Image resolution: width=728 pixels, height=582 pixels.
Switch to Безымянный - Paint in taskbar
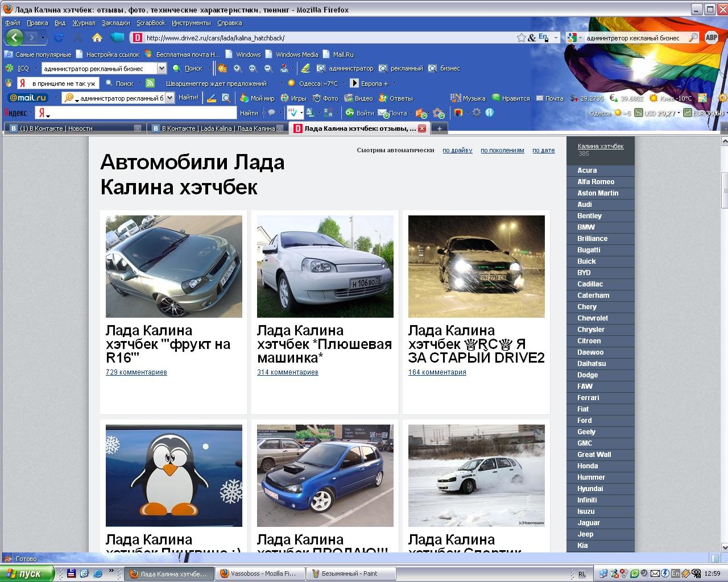point(351,574)
